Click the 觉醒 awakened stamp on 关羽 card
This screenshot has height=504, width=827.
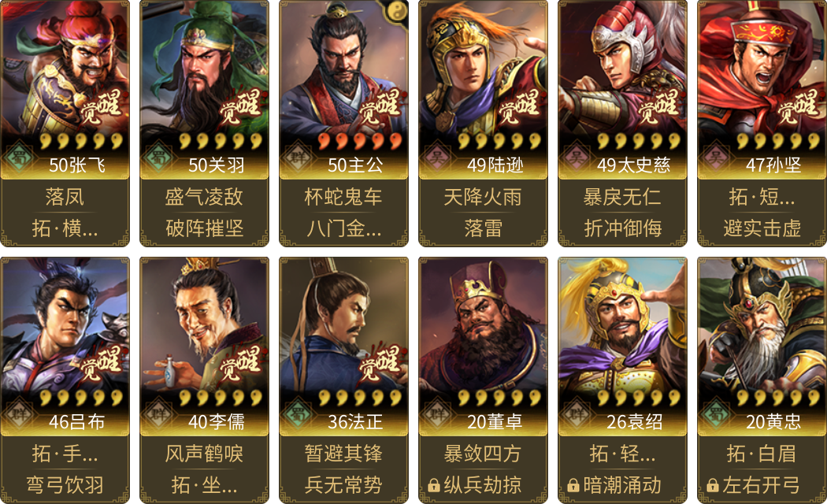(240, 107)
